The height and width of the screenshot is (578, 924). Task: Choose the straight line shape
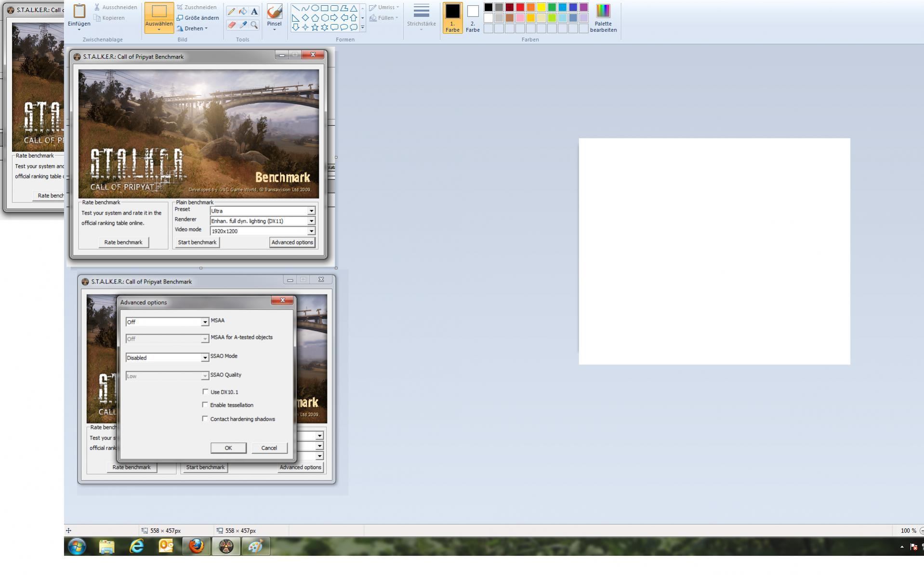tap(295, 8)
